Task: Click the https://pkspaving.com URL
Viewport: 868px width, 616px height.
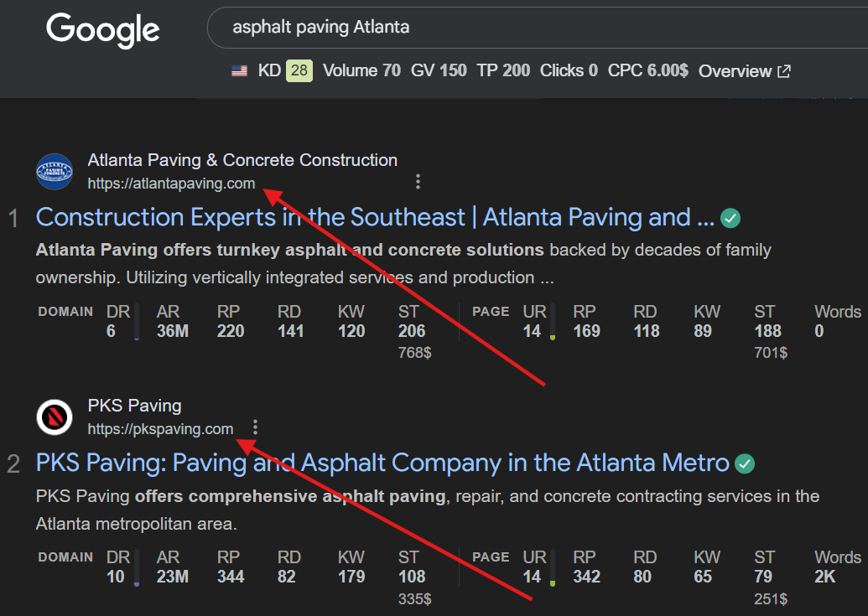Action: 160,429
